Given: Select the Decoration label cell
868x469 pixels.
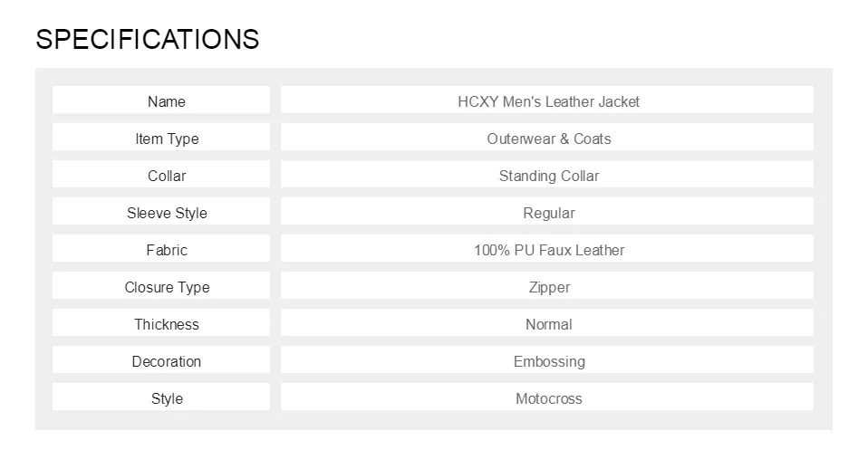Looking at the screenshot, I should [x=166, y=361].
